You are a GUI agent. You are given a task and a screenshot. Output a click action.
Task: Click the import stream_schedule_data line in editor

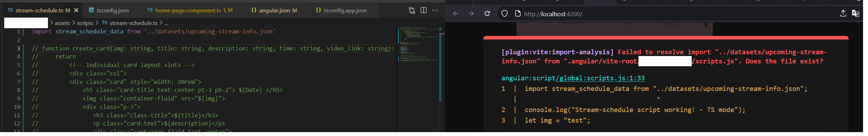coord(154,32)
